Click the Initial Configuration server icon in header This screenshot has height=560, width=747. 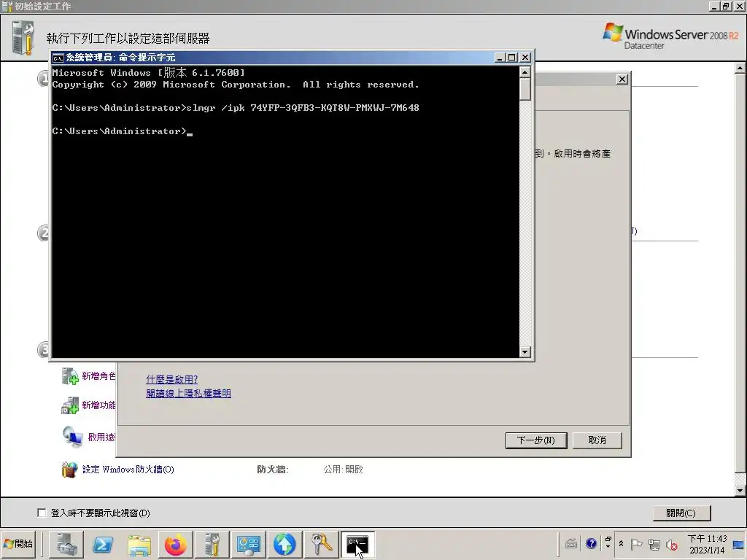[x=23, y=38]
